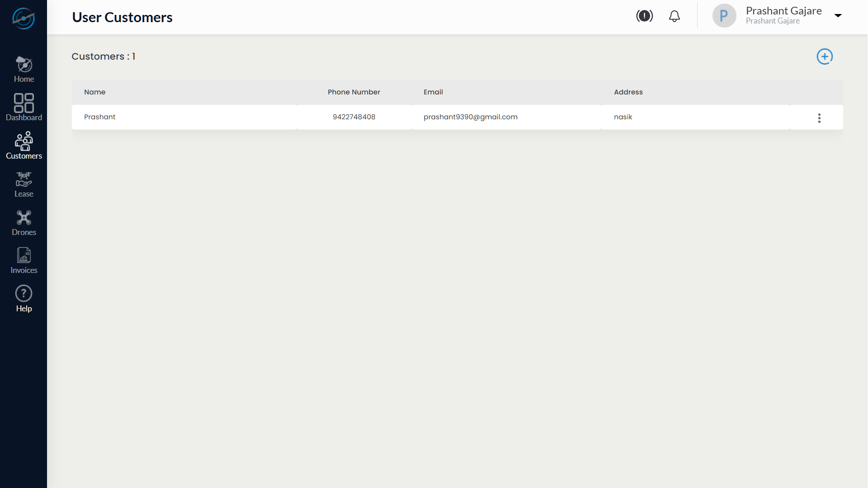868x488 pixels.
Task: Open the Home page from sidebar
Action: tap(24, 70)
